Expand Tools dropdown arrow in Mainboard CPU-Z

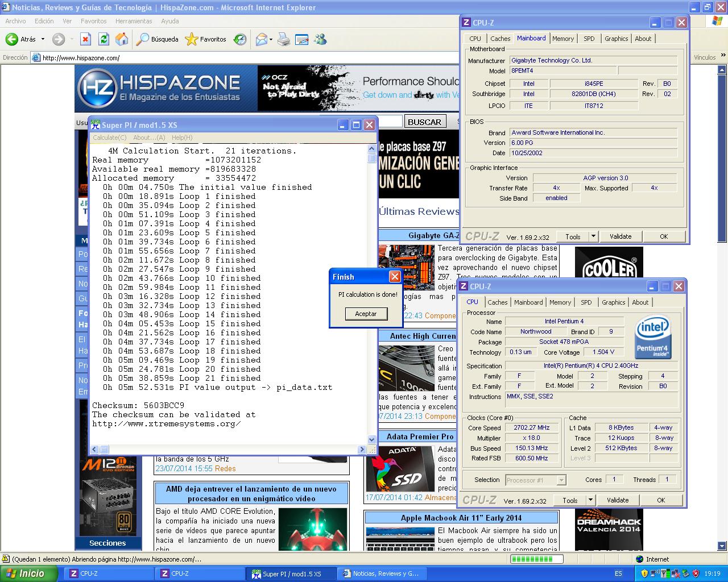tap(593, 236)
